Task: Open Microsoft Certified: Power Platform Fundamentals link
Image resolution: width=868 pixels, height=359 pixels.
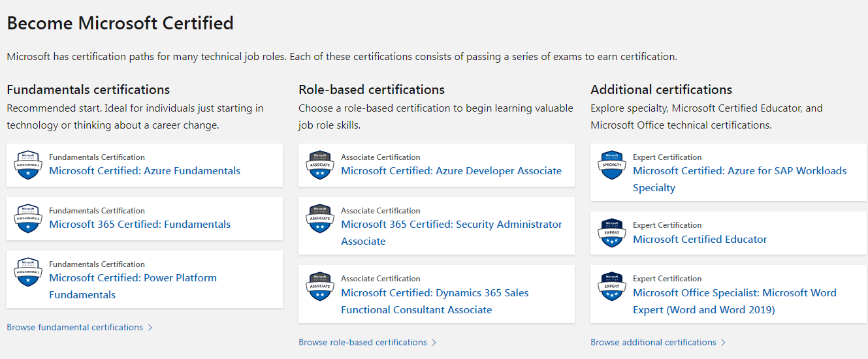Action: (x=133, y=286)
